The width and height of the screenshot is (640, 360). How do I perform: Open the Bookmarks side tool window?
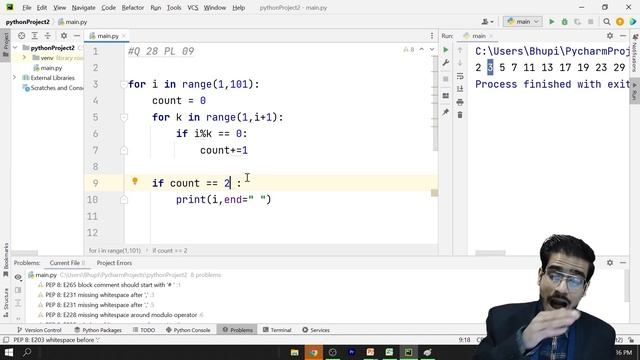pyautogui.click(x=6, y=260)
